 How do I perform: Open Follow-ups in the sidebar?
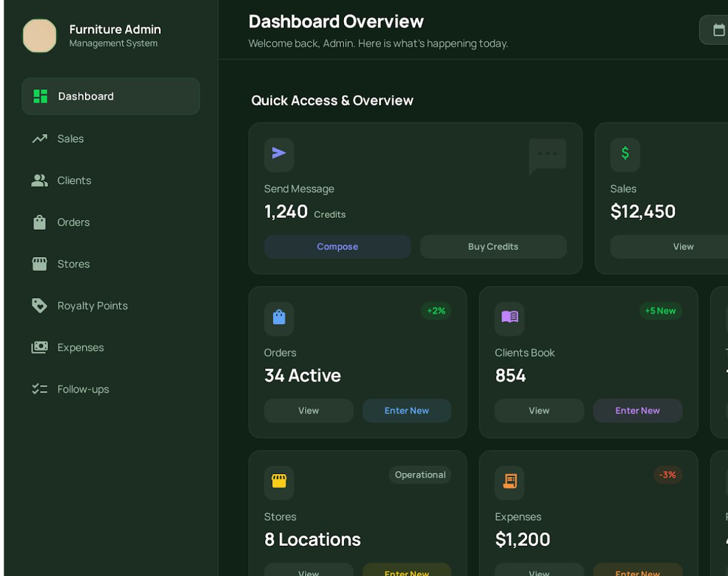[83, 389]
